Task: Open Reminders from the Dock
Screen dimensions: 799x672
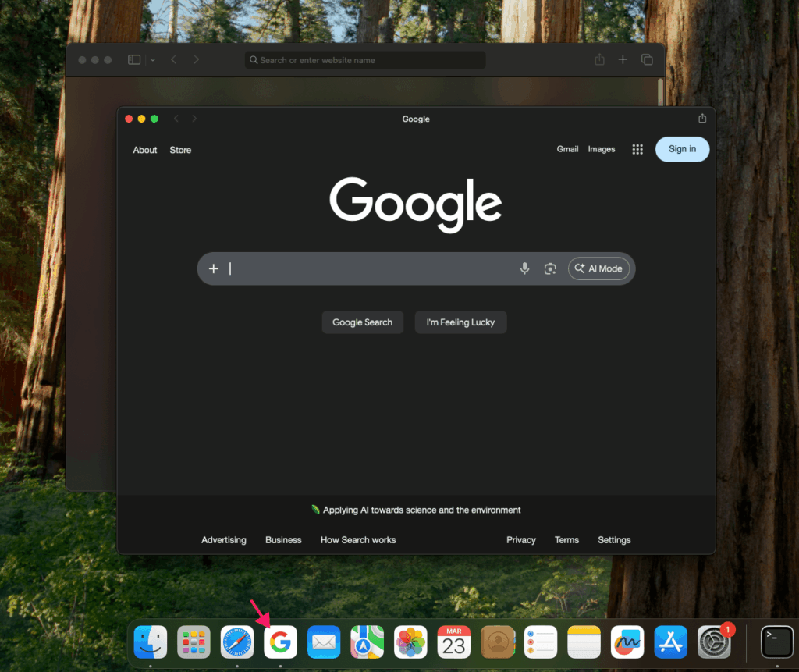Action: coord(541,642)
